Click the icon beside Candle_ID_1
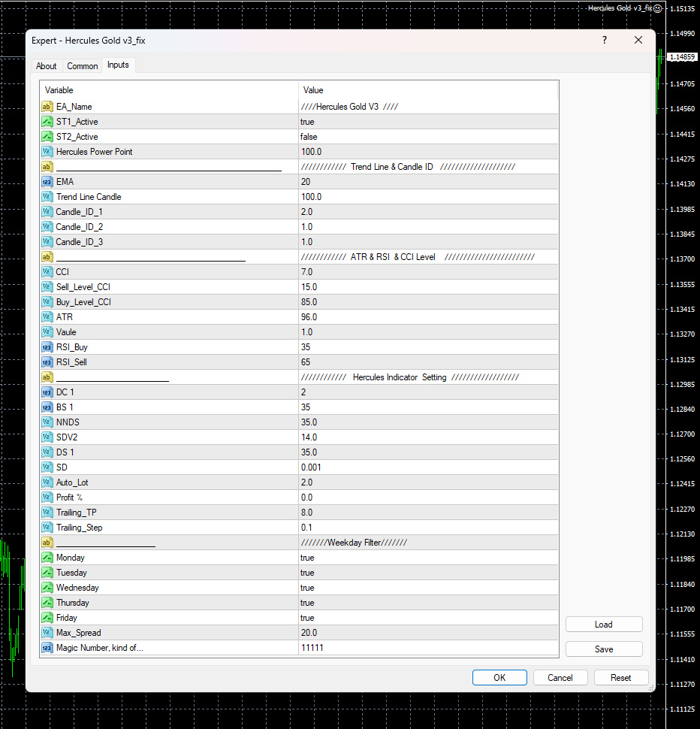Viewport: 700px width, 729px height. [x=47, y=212]
